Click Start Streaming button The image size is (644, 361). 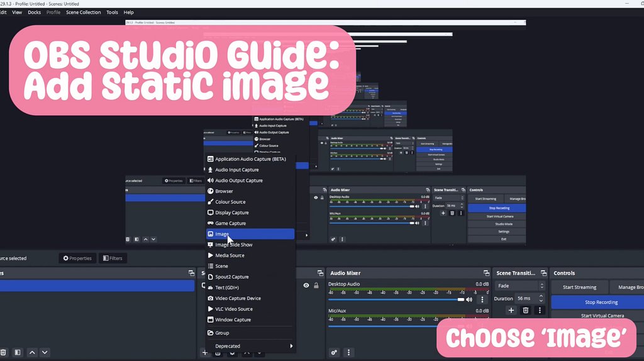[579, 287]
